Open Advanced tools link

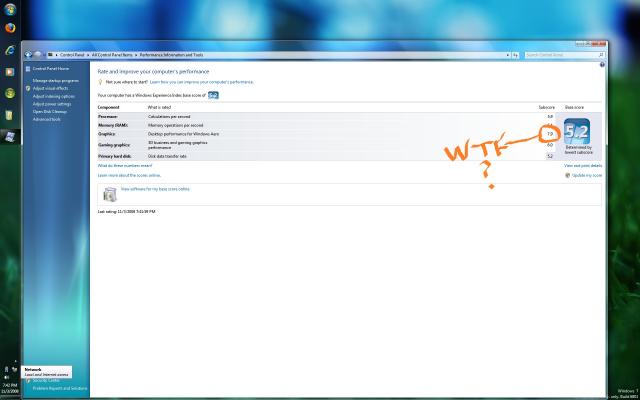[x=47, y=119]
